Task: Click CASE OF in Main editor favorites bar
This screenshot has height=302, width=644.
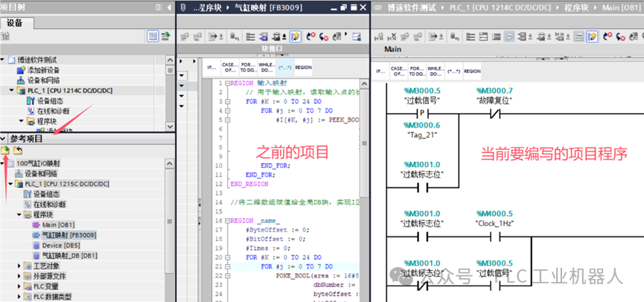Action: tap(399, 71)
